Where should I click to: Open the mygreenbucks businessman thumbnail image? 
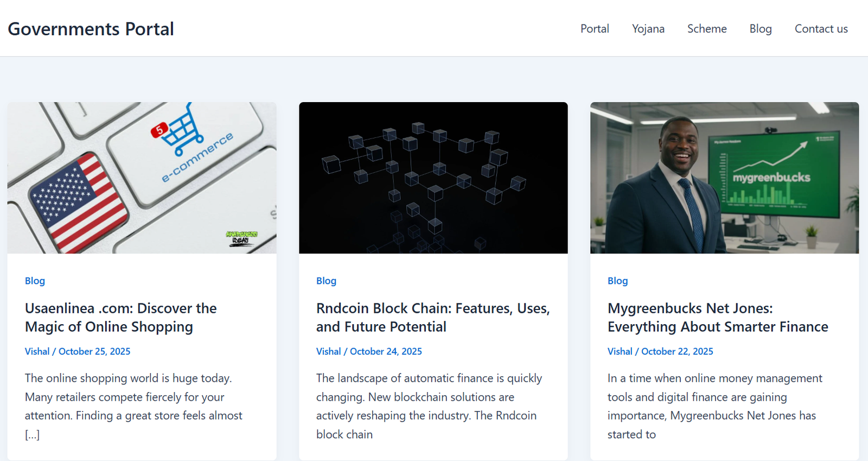(724, 178)
